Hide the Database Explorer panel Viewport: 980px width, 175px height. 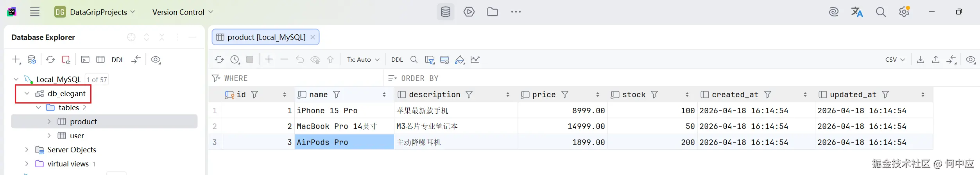point(192,37)
